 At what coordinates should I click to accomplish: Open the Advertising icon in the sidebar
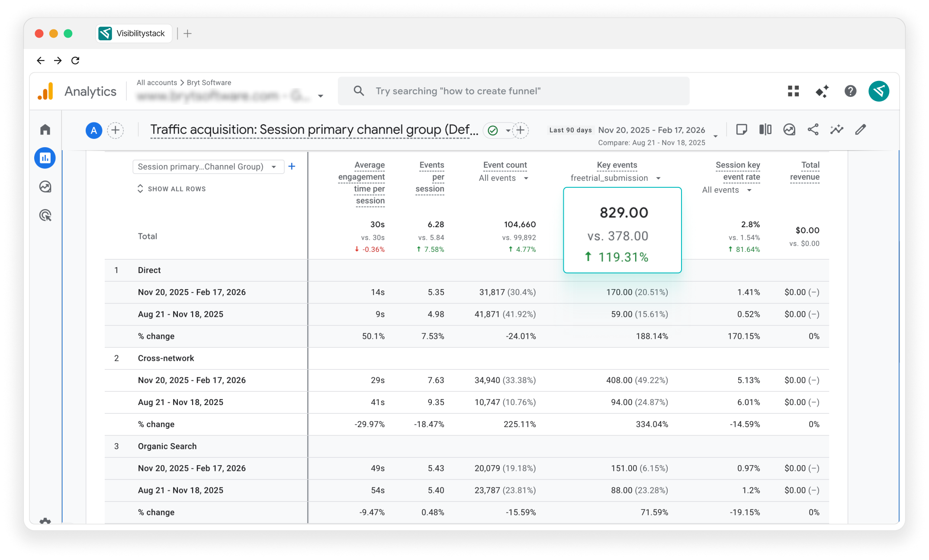[x=45, y=215]
